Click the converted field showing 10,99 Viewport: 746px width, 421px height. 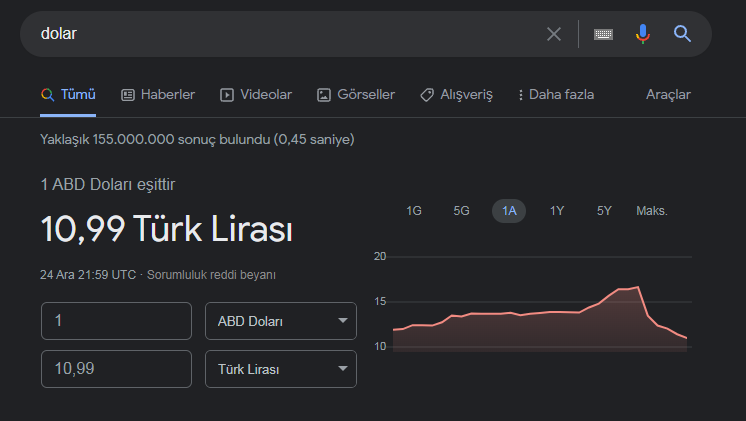coord(117,369)
